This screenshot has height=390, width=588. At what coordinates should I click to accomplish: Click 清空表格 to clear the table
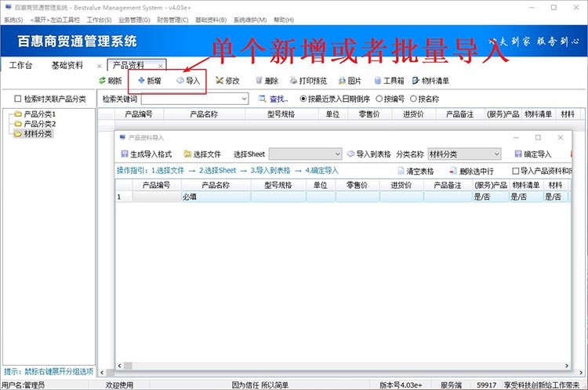point(416,172)
